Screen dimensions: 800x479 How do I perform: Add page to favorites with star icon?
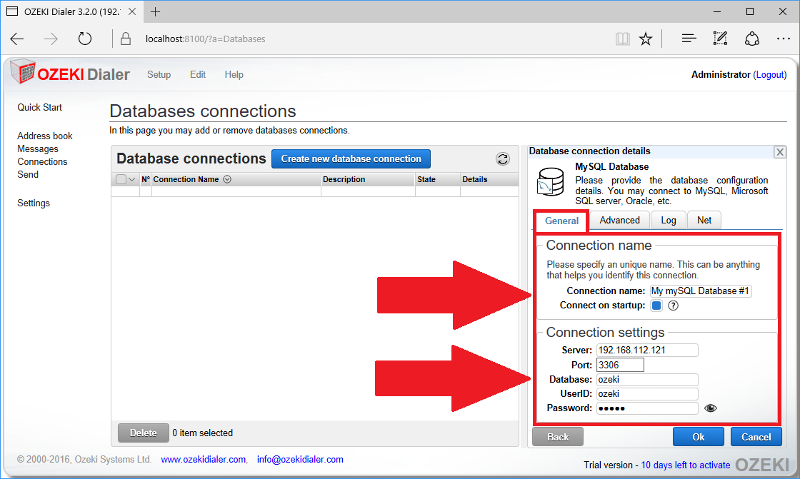(646, 39)
